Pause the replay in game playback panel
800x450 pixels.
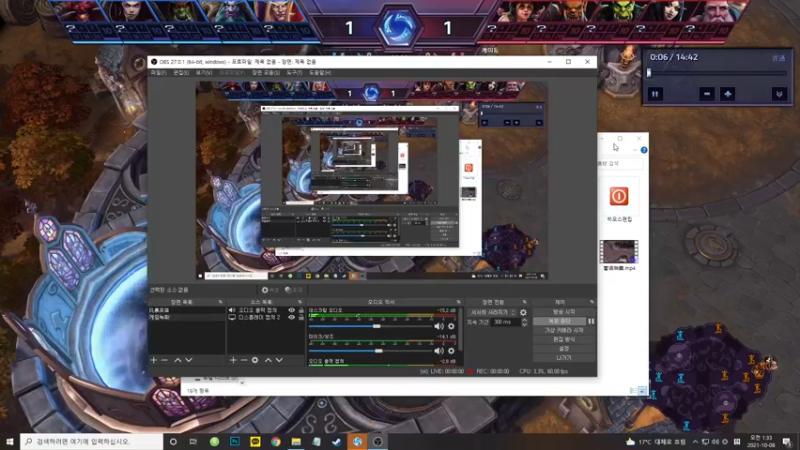click(x=655, y=94)
